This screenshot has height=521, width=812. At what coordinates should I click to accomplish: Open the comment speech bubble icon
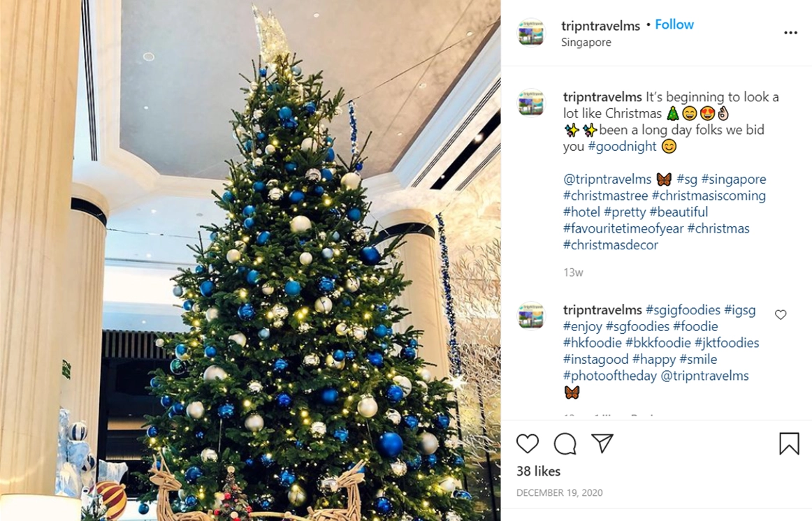point(565,444)
